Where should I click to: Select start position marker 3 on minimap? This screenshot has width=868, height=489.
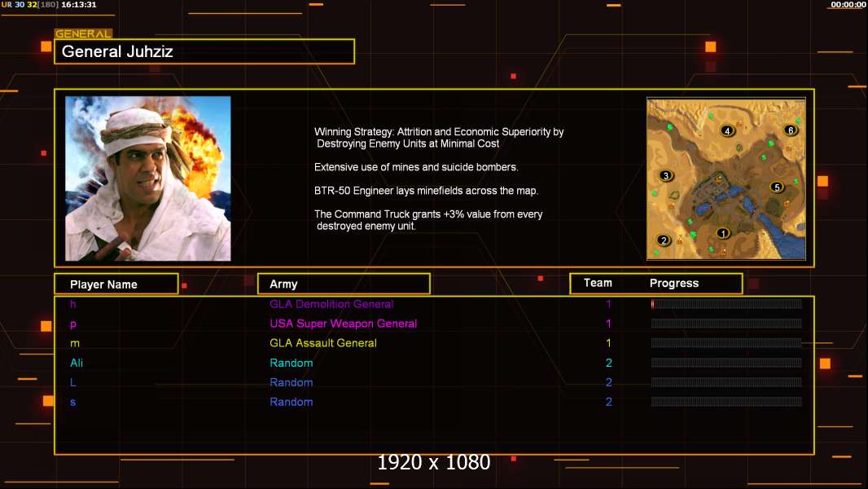(666, 175)
